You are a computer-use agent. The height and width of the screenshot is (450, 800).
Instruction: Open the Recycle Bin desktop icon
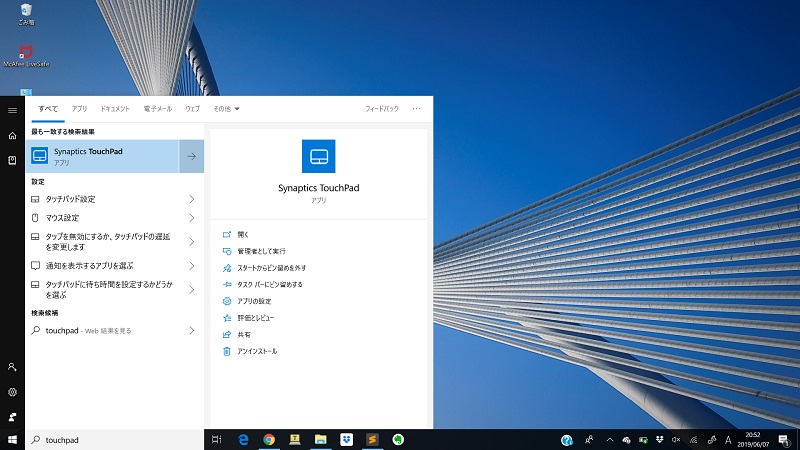[26, 14]
